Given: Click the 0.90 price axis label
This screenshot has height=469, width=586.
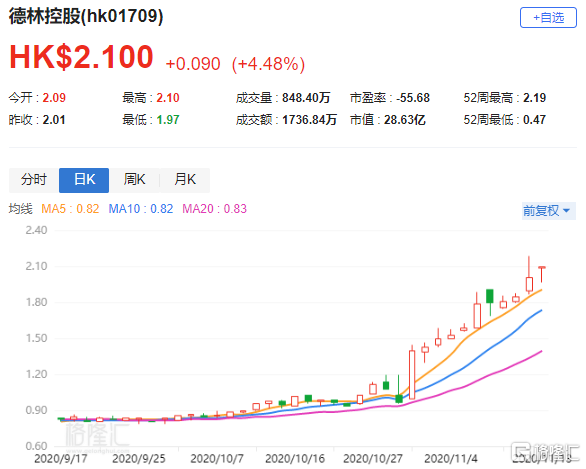Looking at the screenshot, I should tap(36, 410).
